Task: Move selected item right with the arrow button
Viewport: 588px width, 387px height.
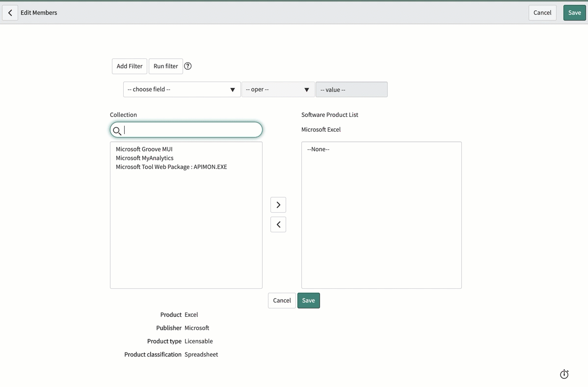Action: coord(278,205)
